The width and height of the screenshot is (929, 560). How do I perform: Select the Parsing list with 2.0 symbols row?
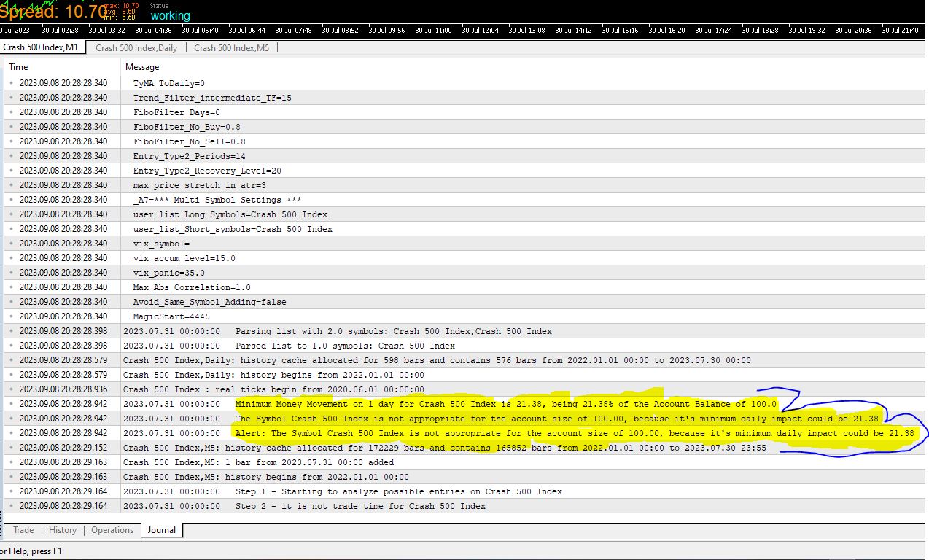(465, 331)
